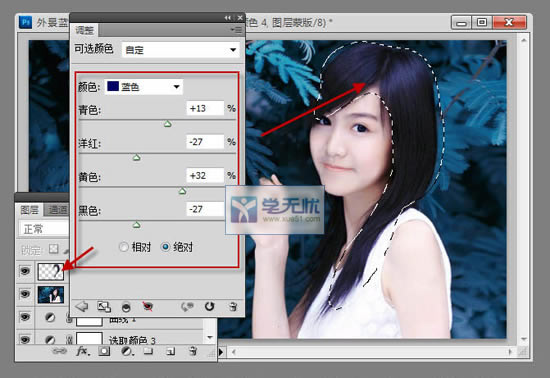
Task: Open the 颜色 蓝色 color dropdown
Action: [144, 86]
